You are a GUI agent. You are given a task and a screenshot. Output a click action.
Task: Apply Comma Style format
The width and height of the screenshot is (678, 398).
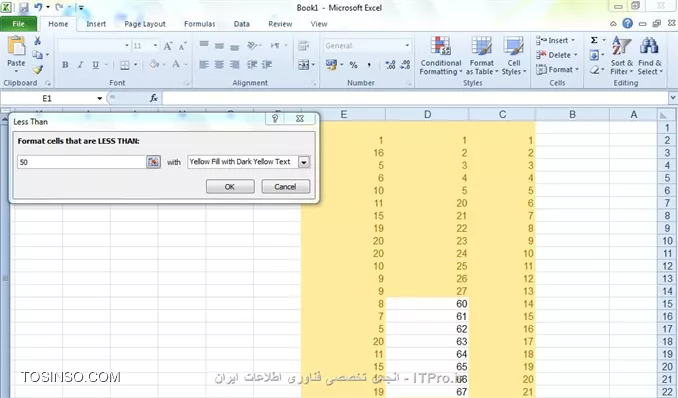(369, 65)
